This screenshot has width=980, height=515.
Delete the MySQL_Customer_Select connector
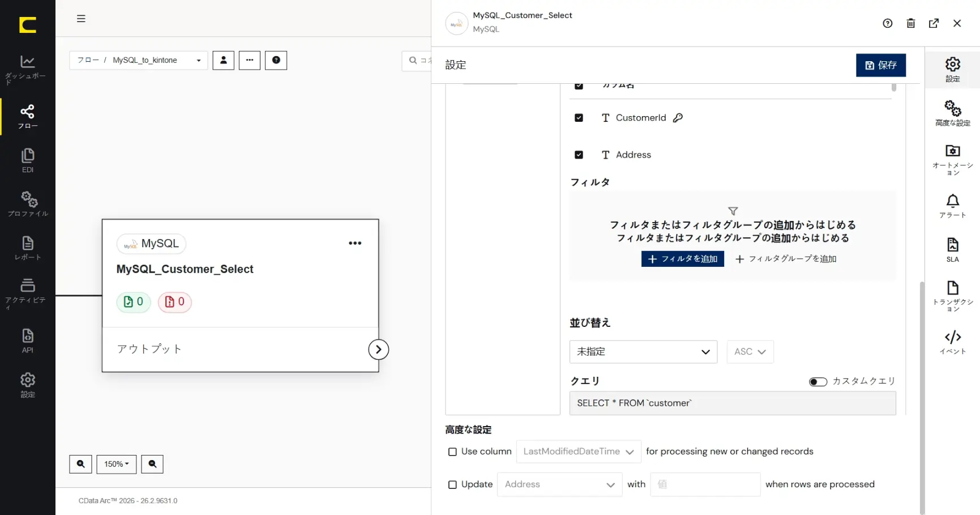[911, 23]
